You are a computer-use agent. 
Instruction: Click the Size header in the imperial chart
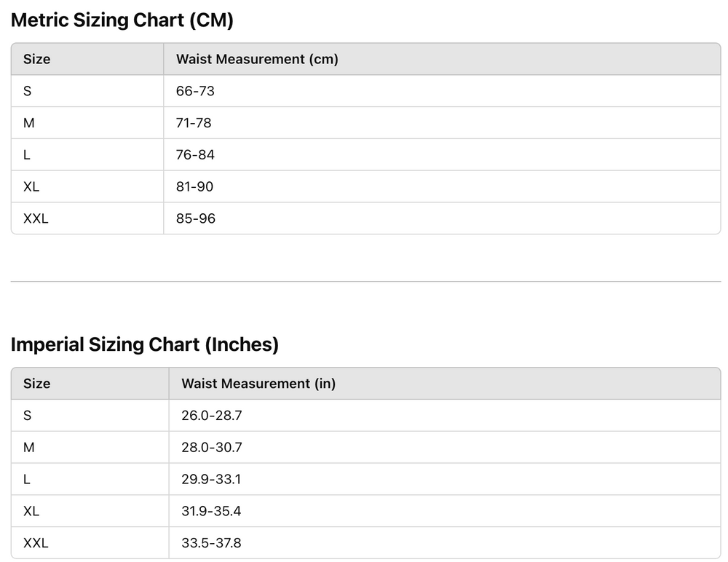click(37, 384)
